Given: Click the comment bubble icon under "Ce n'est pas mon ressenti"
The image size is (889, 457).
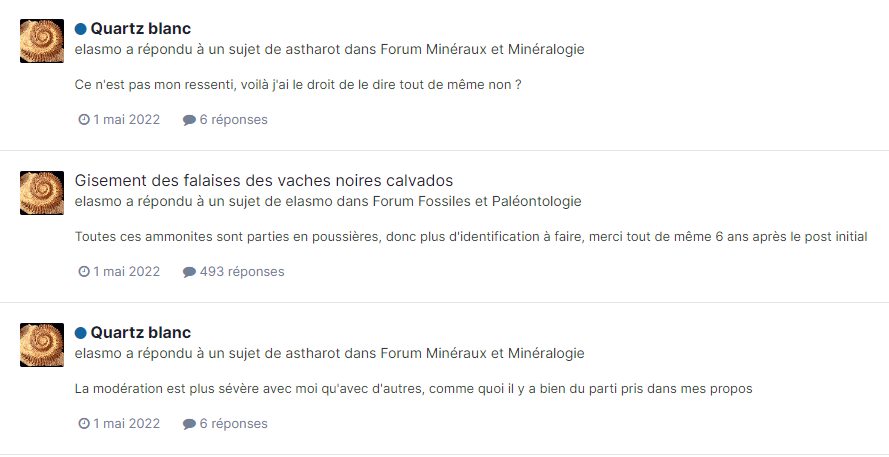Looking at the screenshot, I should (189, 120).
